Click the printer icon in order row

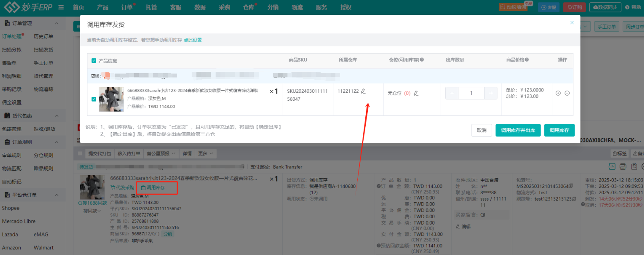tap(623, 167)
